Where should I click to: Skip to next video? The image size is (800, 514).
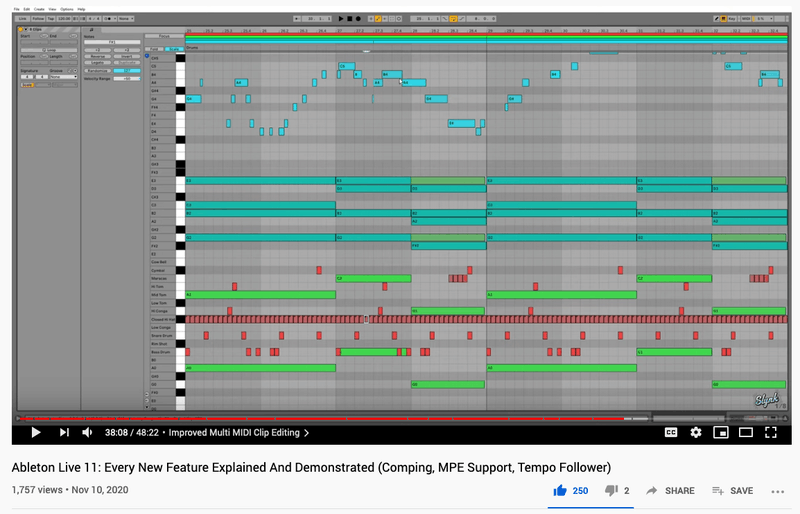[x=64, y=432]
